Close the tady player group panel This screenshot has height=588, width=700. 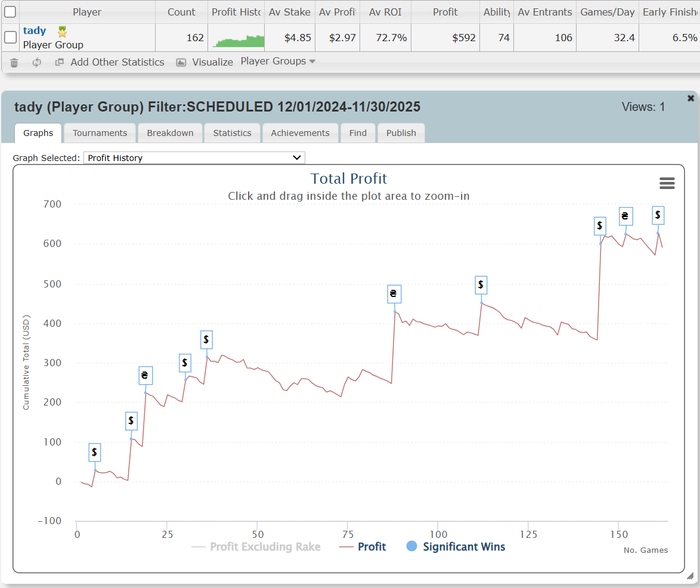690,98
